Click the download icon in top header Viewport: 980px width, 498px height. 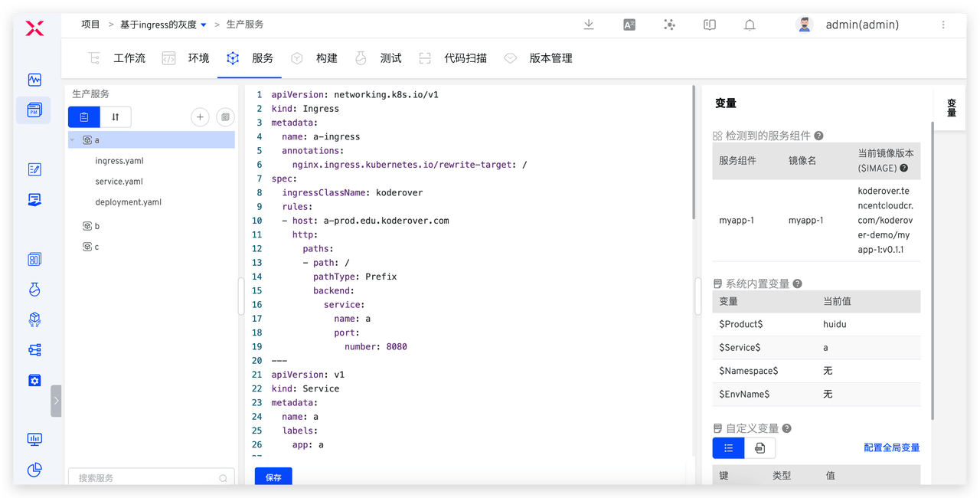click(x=589, y=25)
